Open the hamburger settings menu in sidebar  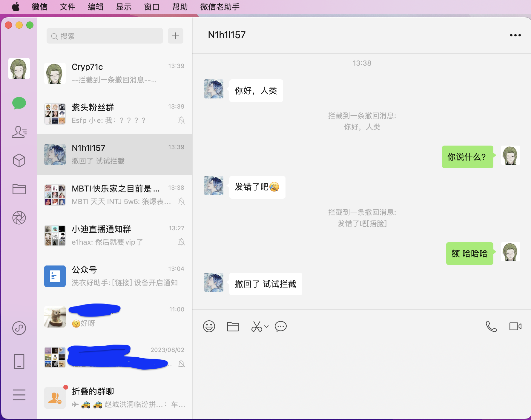click(19, 395)
